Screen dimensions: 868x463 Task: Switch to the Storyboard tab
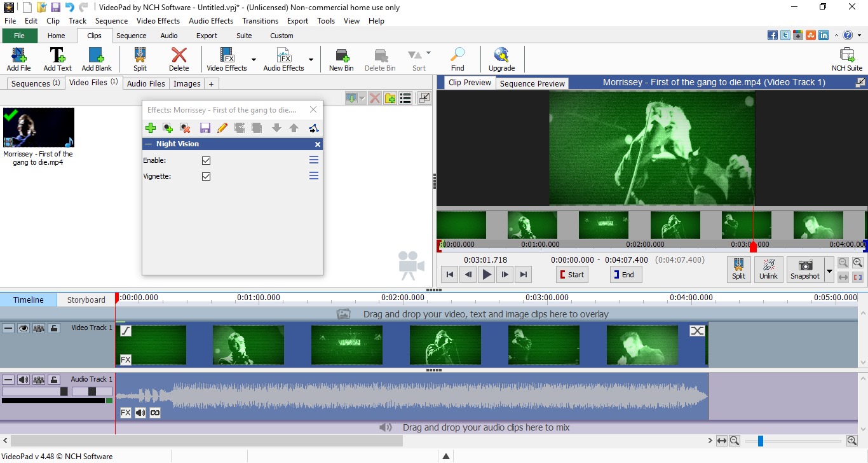86,300
